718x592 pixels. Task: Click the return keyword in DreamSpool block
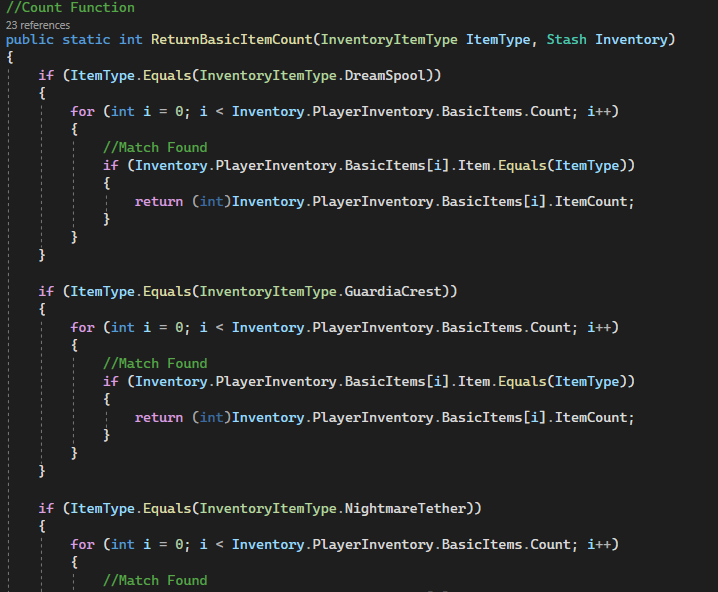(159, 201)
